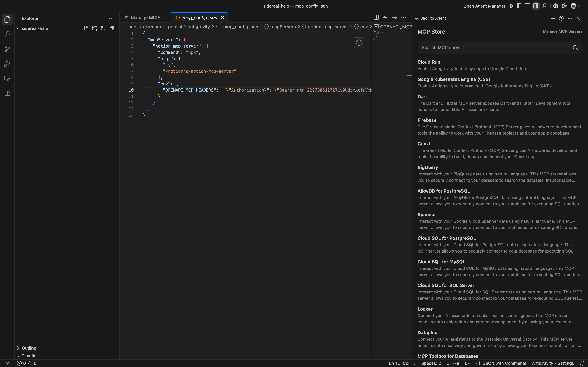Select the mcp_config.json tab

point(199,17)
